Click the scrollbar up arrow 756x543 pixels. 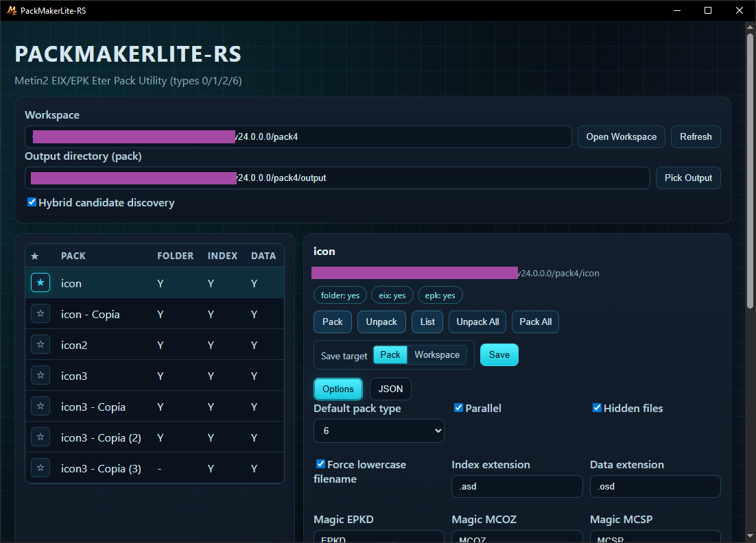pyautogui.click(x=750, y=27)
